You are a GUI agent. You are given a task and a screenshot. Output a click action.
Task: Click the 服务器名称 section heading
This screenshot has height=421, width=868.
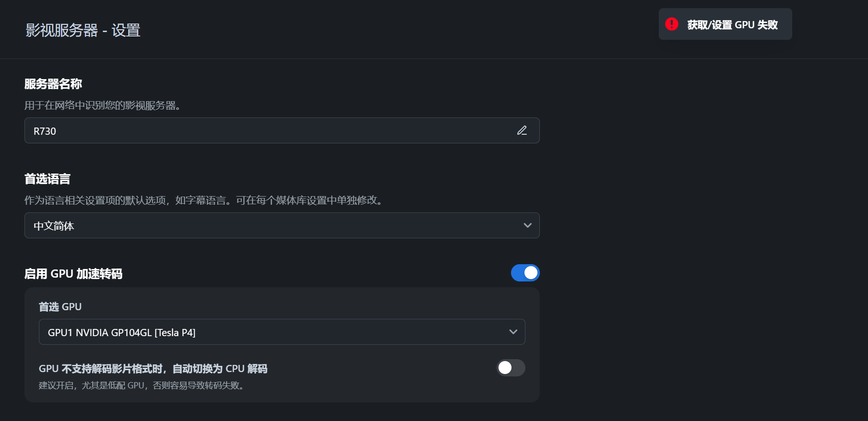[53, 83]
